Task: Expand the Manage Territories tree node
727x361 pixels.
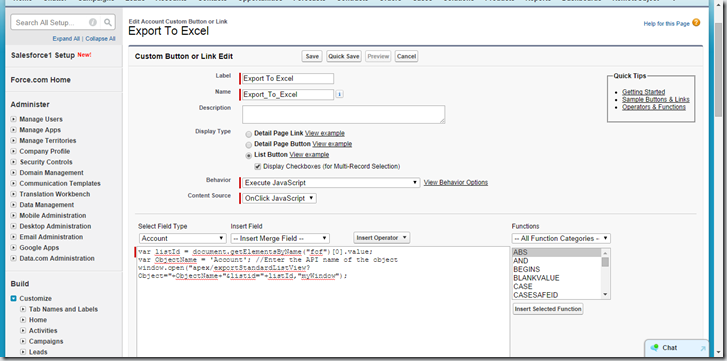Action: point(13,140)
